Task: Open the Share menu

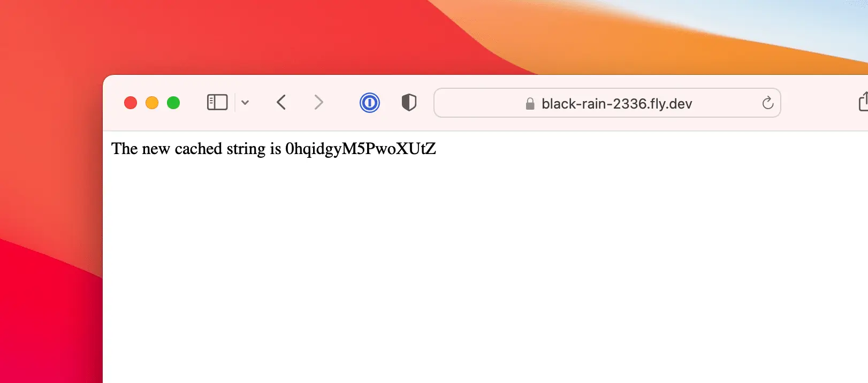Action: pos(863,102)
